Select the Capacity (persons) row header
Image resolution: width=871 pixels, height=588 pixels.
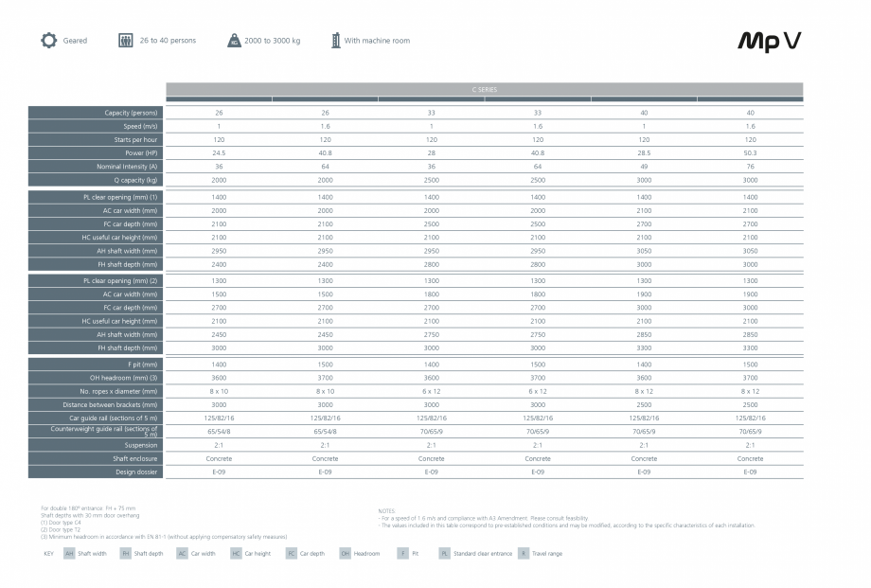click(95, 113)
